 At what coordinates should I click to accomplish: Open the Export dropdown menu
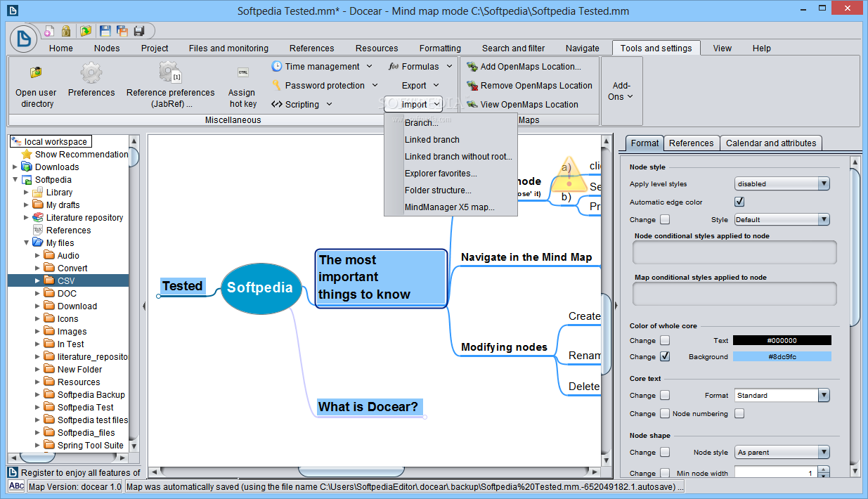(x=420, y=85)
